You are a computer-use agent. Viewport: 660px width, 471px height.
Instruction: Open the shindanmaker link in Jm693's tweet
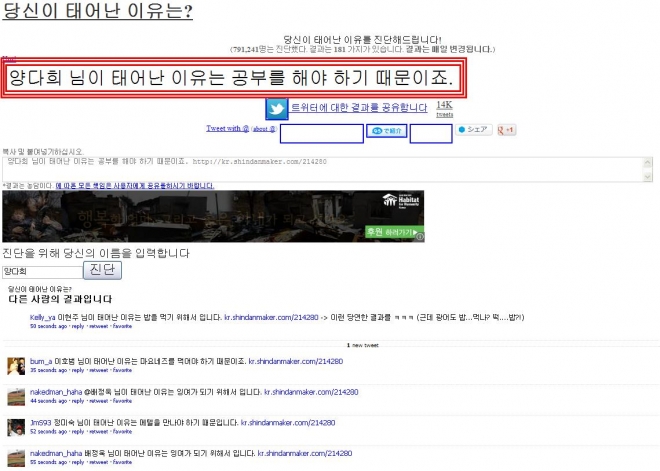pyautogui.click(x=288, y=423)
